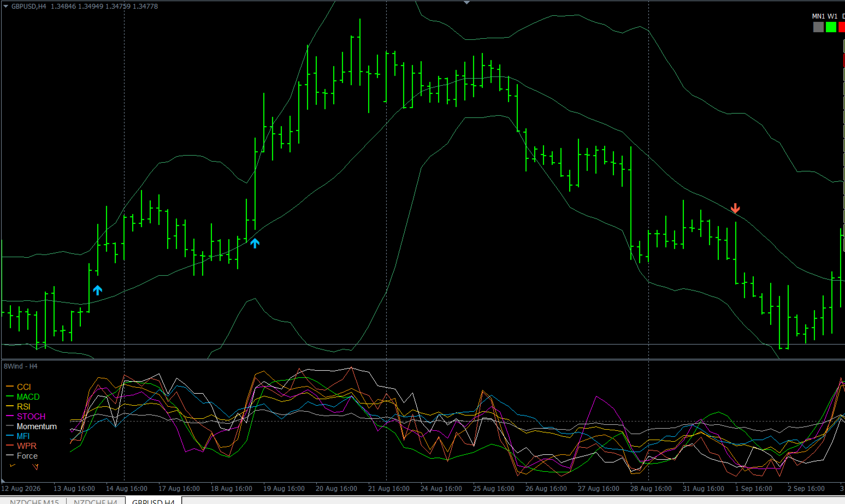Click the GBPUSD,H4 symbol title text
The width and height of the screenshot is (845, 504).
coord(29,7)
